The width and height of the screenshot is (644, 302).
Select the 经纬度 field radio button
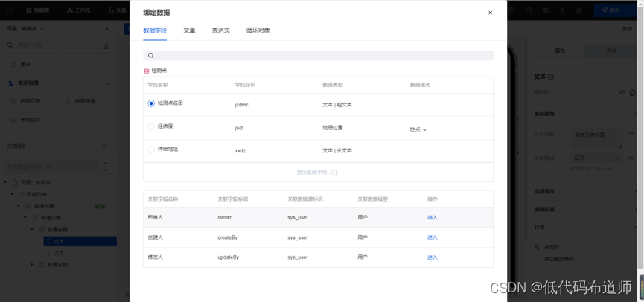click(x=151, y=127)
